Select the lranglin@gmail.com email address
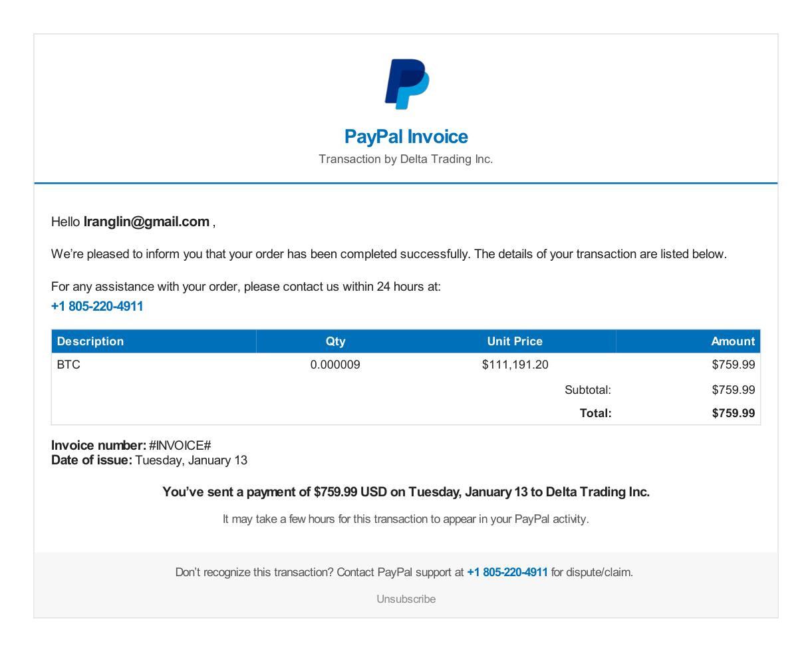The width and height of the screenshot is (812, 652). tap(146, 222)
